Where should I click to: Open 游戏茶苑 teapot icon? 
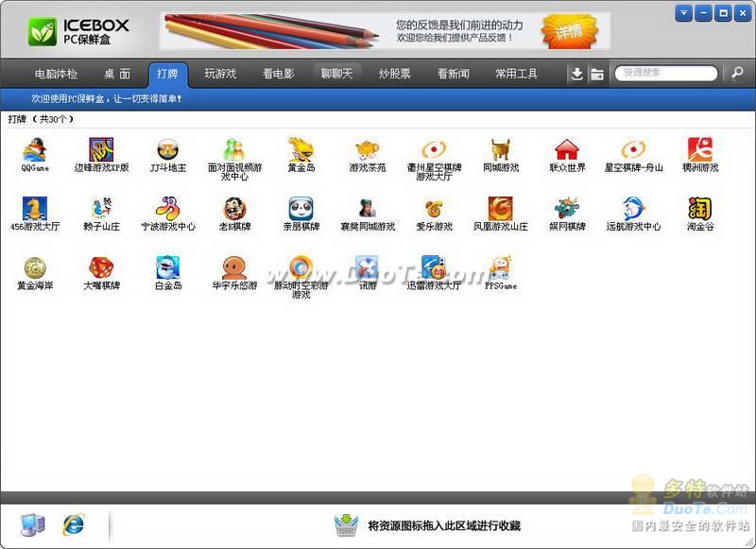click(x=368, y=150)
